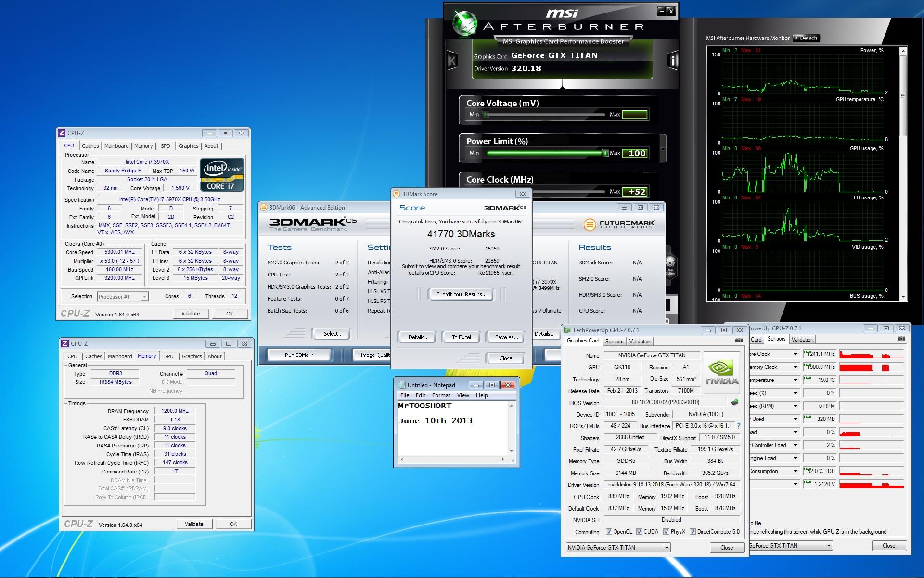Click Validate in the top CPU-Z window
This screenshot has height=578, width=924.
click(191, 314)
